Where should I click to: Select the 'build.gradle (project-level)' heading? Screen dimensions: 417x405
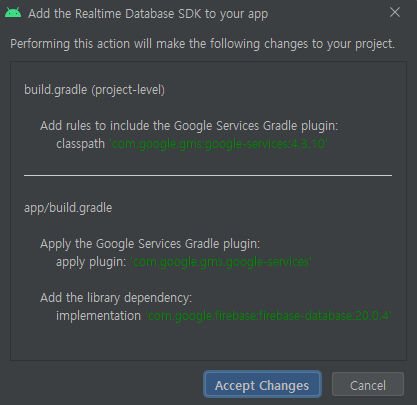(x=94, y=90)
